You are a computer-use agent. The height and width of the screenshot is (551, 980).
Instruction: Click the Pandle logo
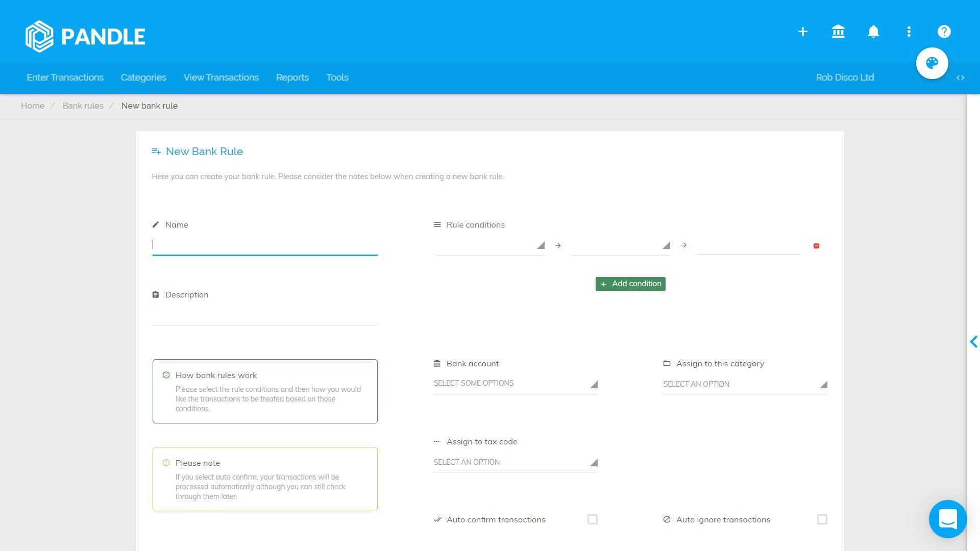click(x=85, y=36)
